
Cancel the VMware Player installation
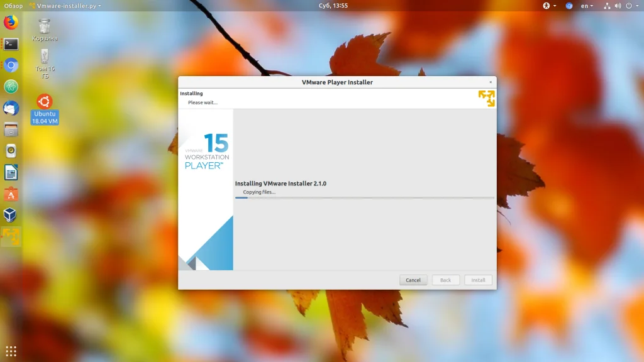coord(413,280)
